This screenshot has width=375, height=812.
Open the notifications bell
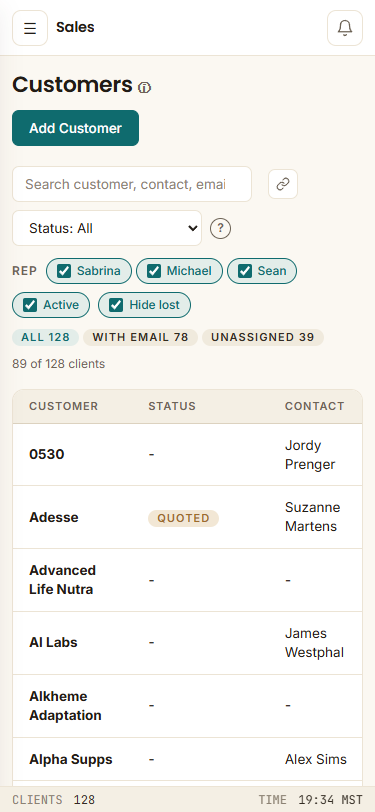pyautogui.click(x=345, y=28)
